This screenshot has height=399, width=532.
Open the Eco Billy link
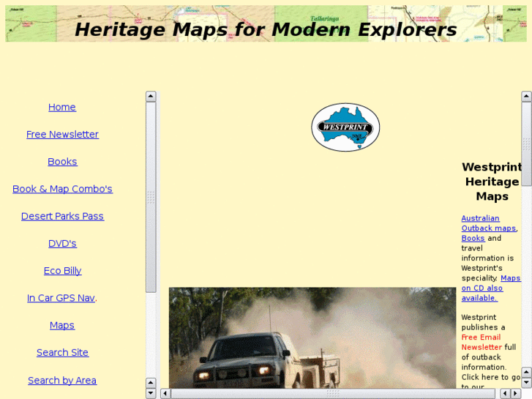(62, 271)
